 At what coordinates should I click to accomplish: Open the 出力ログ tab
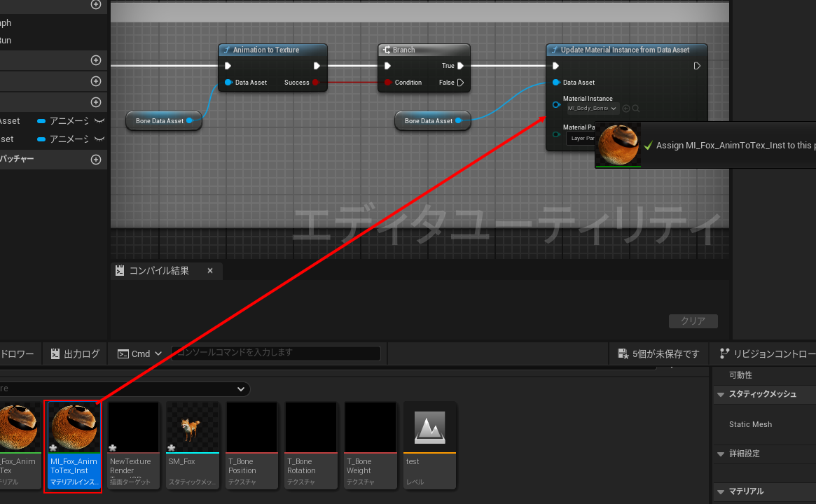pos(75,354)
